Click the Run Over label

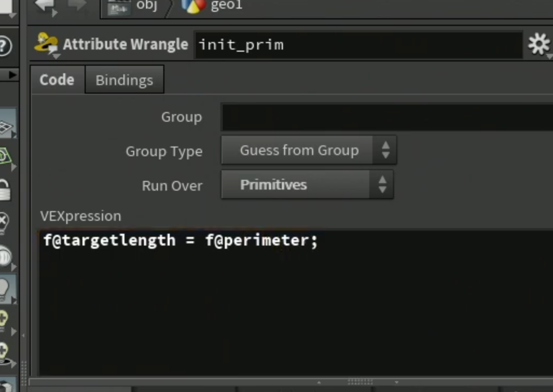(x=172, y=186)
